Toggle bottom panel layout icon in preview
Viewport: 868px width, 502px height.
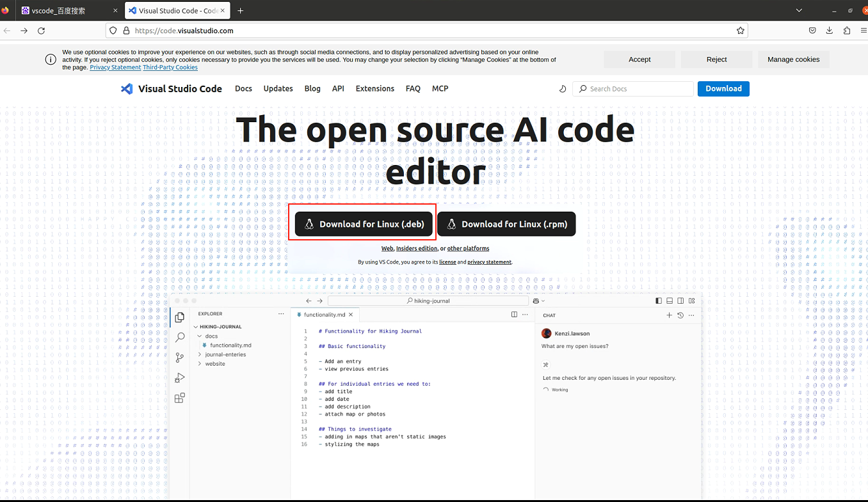pos(670,301)
